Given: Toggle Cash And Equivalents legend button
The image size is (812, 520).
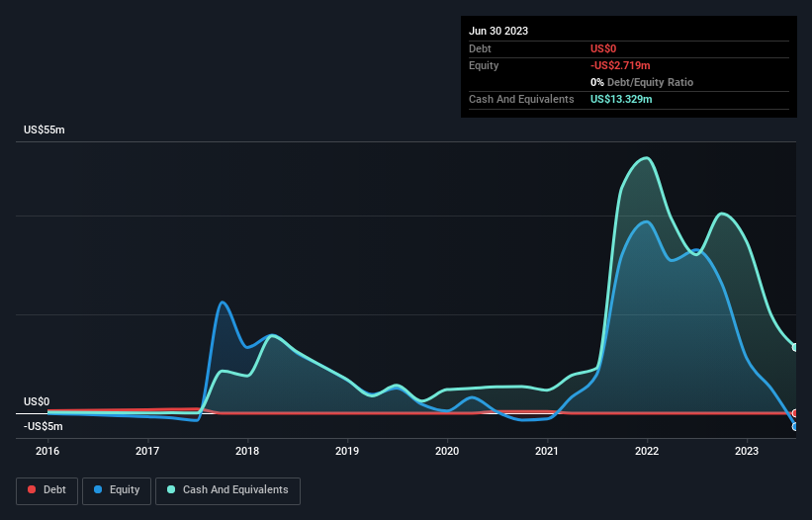Looking at the screenshot, I should pos(227,490).
